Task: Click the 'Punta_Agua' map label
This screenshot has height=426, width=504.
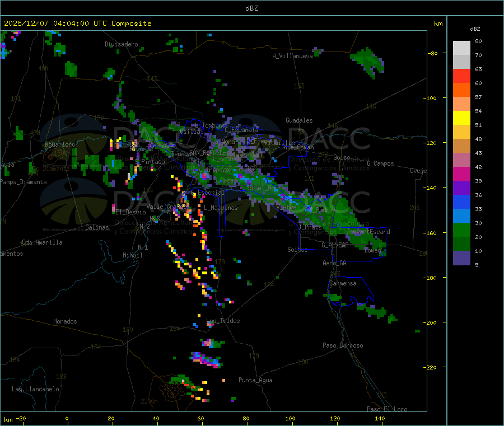Action: tap(255, 380)
